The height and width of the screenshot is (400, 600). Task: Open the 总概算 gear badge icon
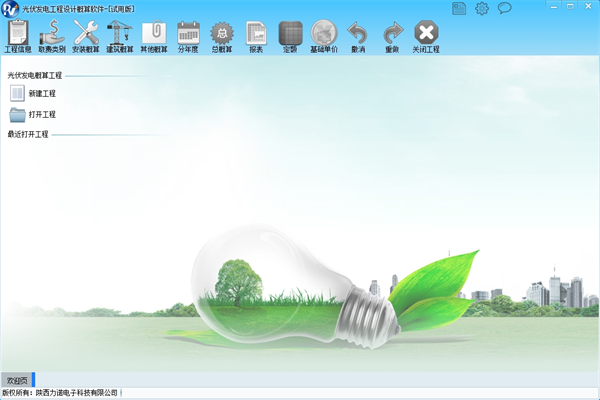click(222, 33)
